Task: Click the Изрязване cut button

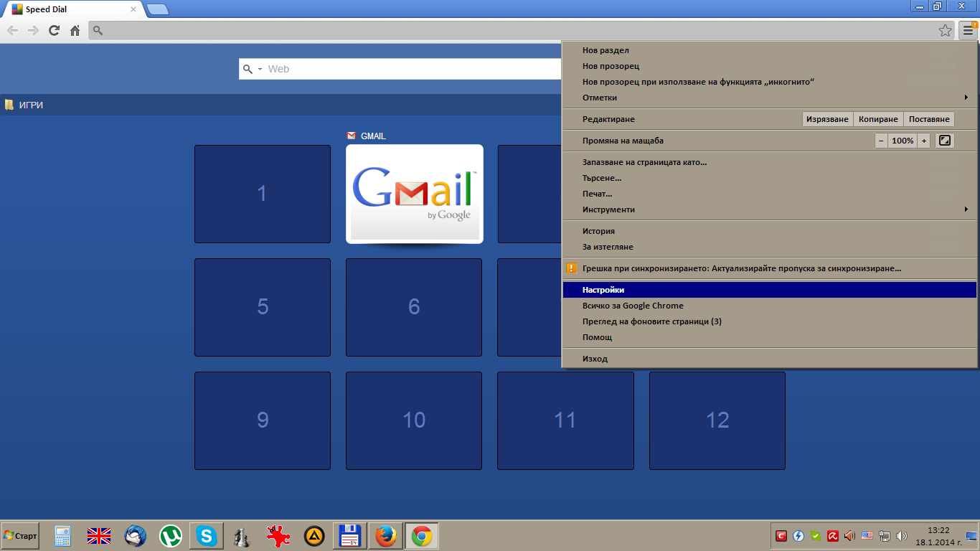Action: pos(827,119)
